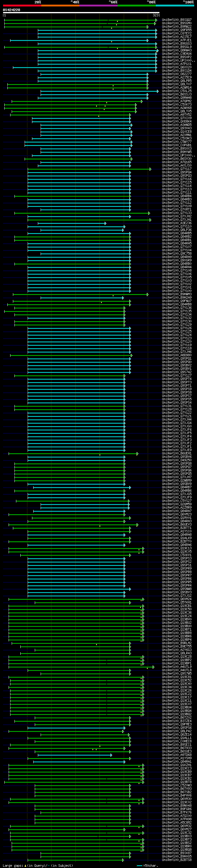This screenshot has width=197, height=868.
Task: Click the white query sequence bar
Action: point(81,13)
